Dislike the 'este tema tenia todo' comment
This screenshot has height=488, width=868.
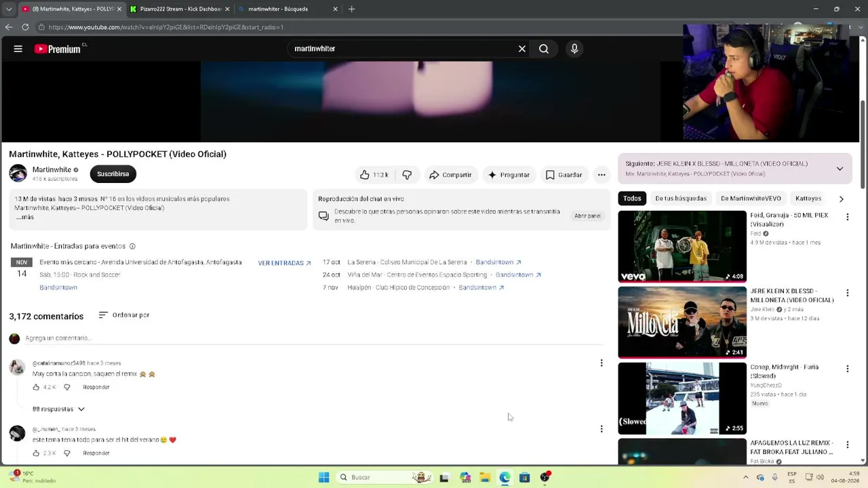coord(67,453)
